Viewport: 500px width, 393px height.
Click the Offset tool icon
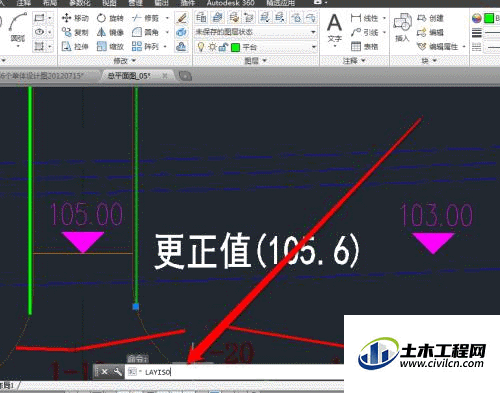pyautogui.click(x=181, y=47)
